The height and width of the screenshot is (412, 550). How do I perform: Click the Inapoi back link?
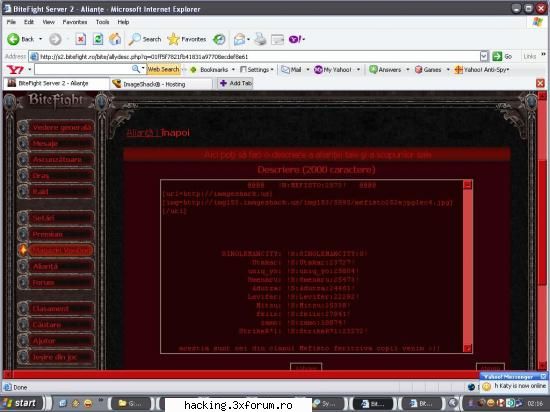pyautogui.click(x=175, y=133)
